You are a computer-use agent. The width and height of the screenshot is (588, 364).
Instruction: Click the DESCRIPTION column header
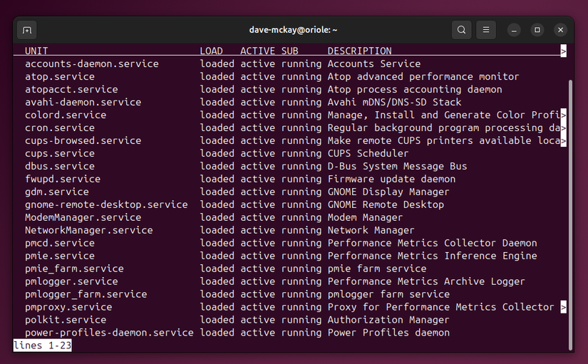point(359,51)
